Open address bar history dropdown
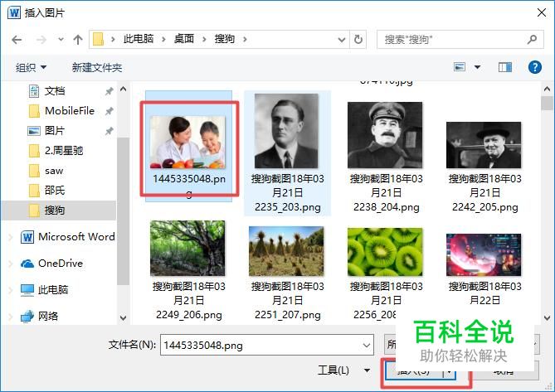The height and width of the screenshot is (392, 555). point(342,40)
